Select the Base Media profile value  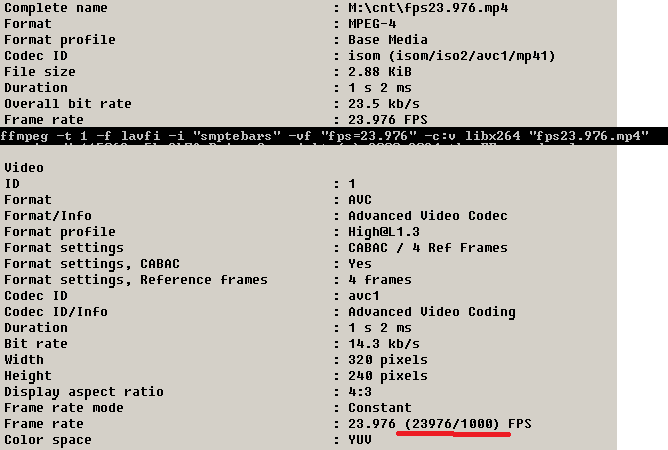tap(388, 40)
